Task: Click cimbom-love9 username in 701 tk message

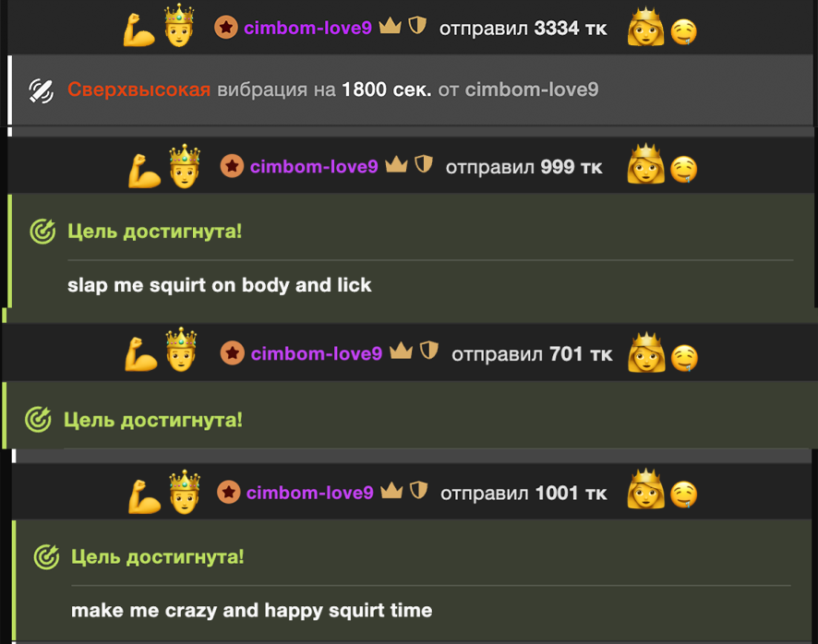Action: pyautogui.click(x=316, y=353)
